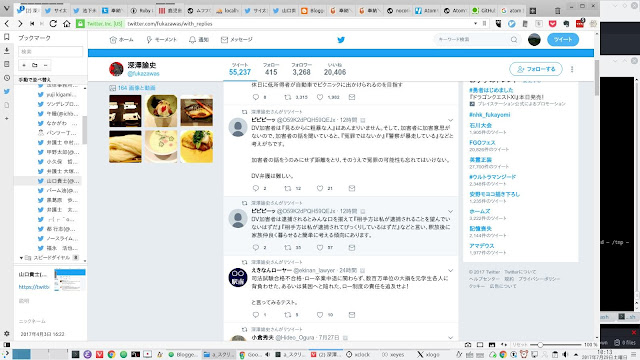Image resolution: width=640 pixels, height=360 pixels.
Task: Open the 通知 notifications item
Action: [199, 40]
